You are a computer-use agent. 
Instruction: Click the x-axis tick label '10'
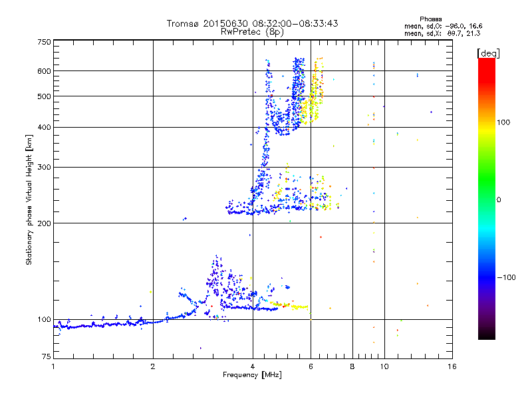[384, 366]
